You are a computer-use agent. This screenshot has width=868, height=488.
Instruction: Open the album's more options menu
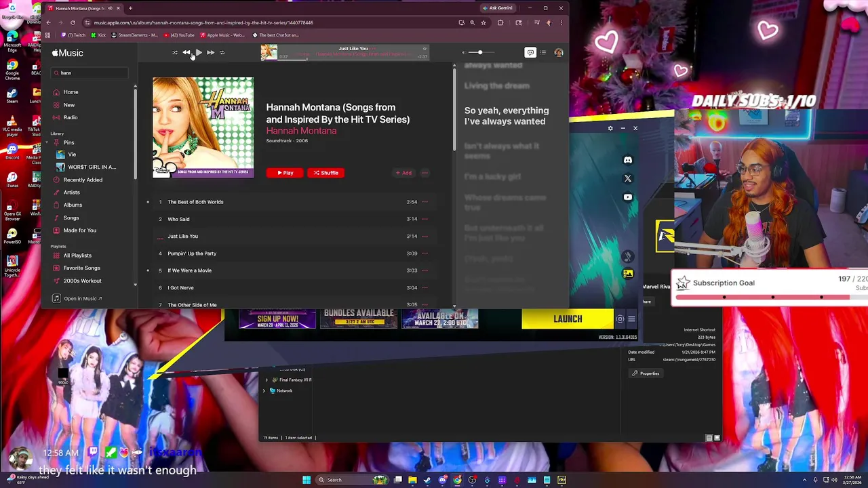click(425, 173)
